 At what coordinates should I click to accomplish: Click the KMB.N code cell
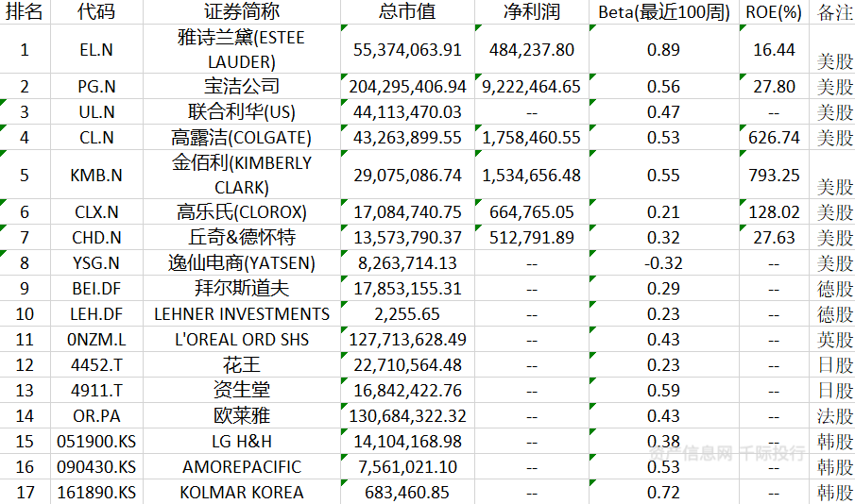(96, 175)
